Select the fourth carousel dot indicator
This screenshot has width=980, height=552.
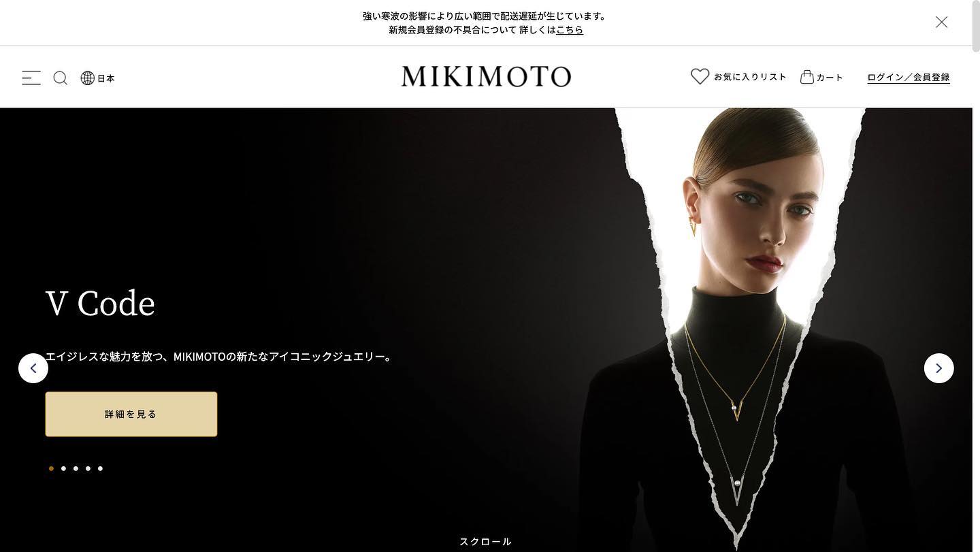(x=88, y=468)
